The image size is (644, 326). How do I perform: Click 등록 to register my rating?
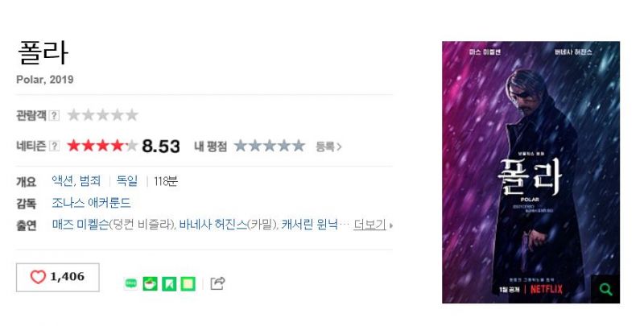(x=328, y=146)
